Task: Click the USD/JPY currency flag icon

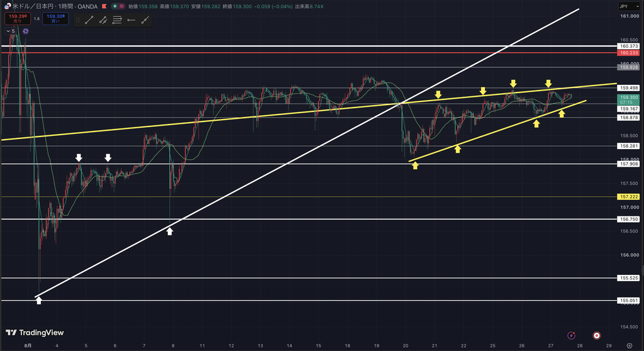Action: (x=8, y=6)
